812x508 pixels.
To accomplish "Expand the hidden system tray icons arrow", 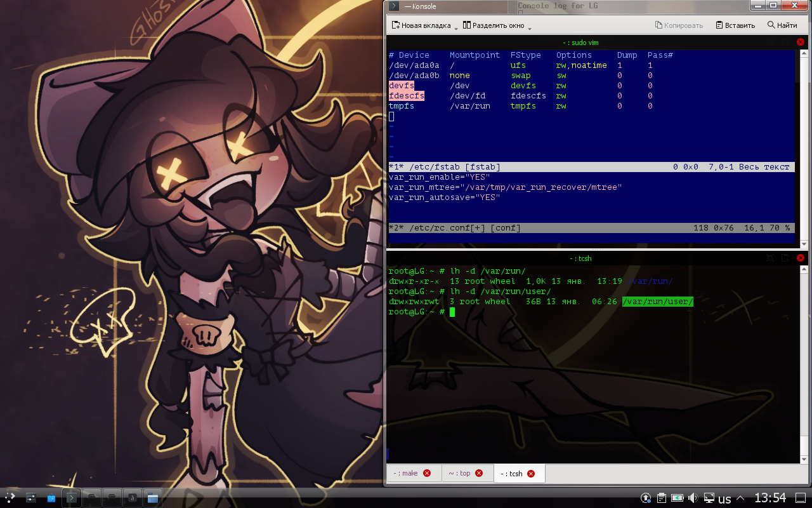I will coord(741,499).
